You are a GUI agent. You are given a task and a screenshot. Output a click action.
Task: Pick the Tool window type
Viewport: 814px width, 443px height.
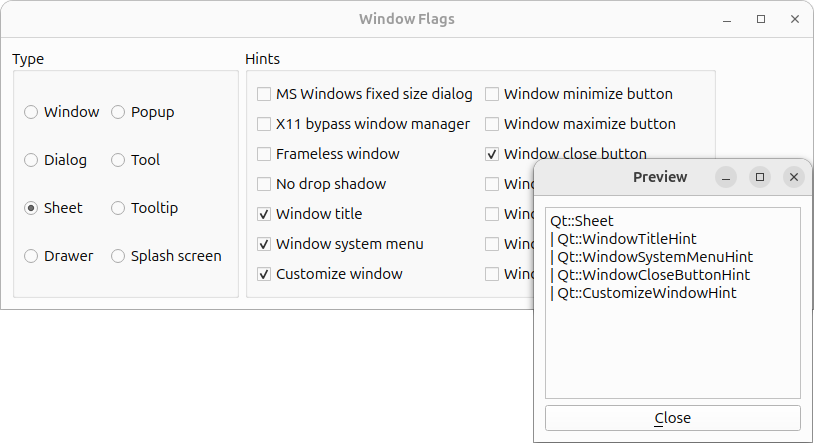[119, 160]
